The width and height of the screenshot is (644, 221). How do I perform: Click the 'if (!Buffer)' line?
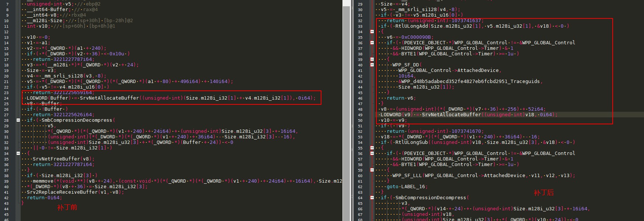(47, 109)
